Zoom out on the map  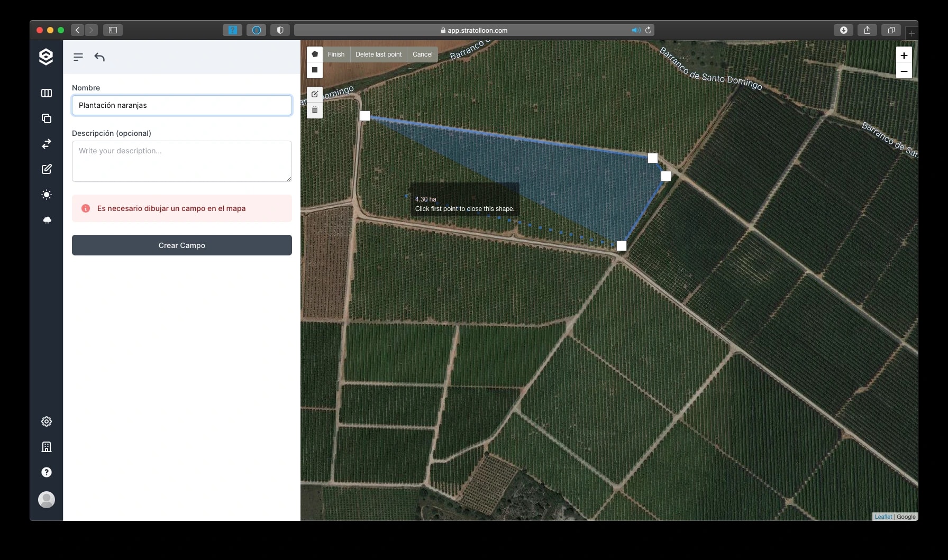click(904, 71)
